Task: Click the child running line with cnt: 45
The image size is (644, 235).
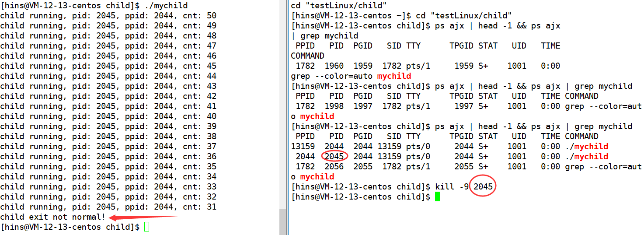Action: (x=108, y=66)
